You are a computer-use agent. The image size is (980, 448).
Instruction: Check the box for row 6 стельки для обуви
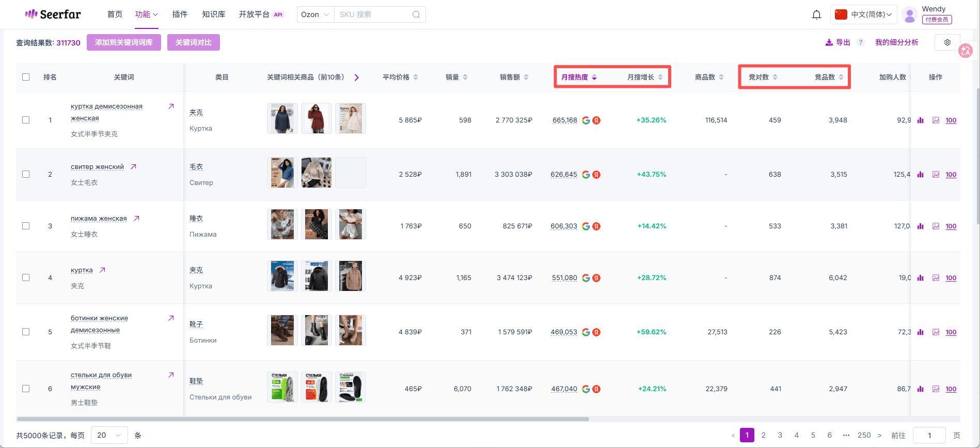pyautogui.click(x=26, y=389)
